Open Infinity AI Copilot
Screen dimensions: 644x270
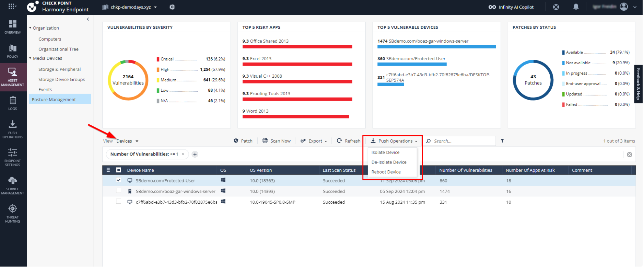(511, 7)
